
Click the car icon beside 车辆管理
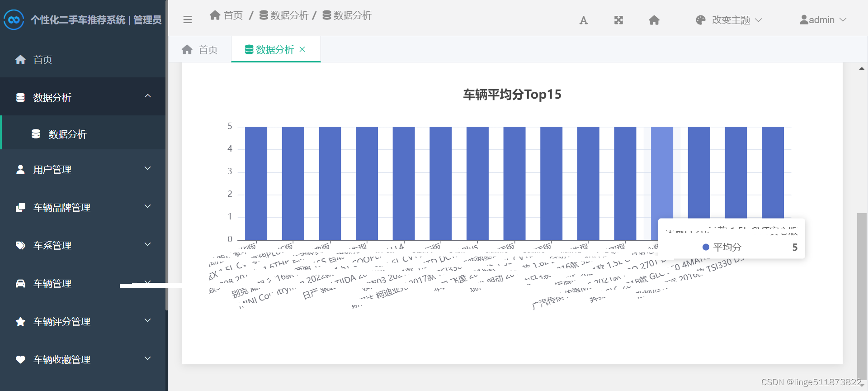20,283
